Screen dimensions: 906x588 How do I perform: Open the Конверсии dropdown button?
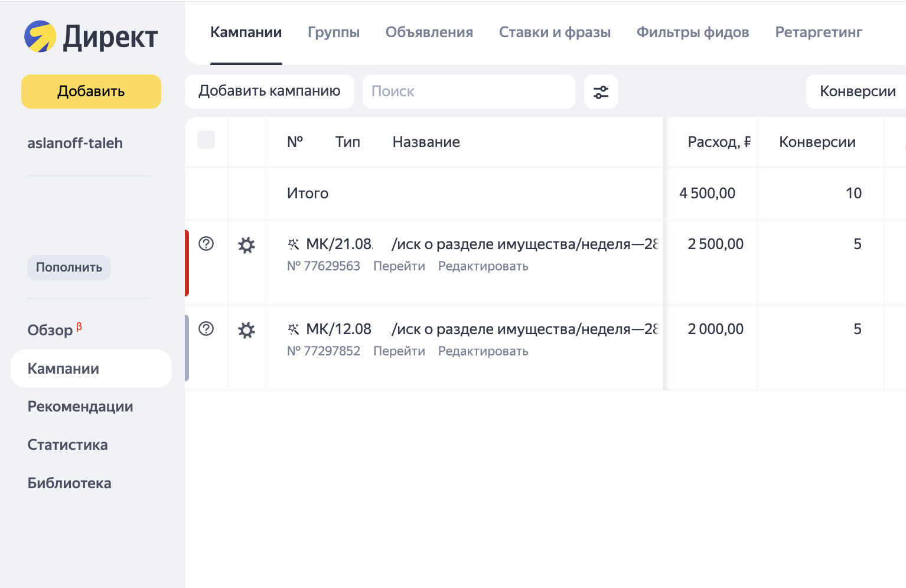coord(857,92)
